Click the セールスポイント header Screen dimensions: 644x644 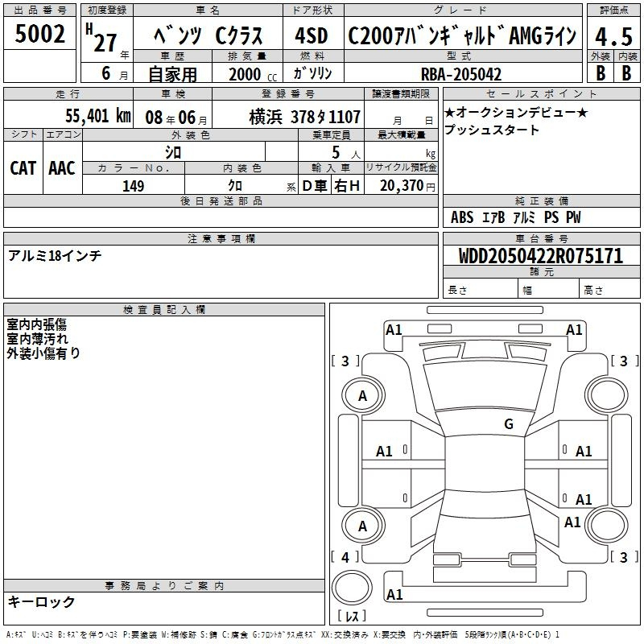(x=541, y=93)
